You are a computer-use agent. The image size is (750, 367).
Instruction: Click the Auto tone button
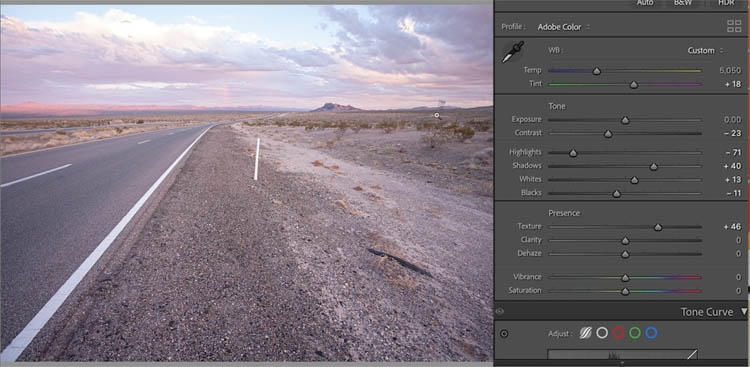tap(645, 3)
